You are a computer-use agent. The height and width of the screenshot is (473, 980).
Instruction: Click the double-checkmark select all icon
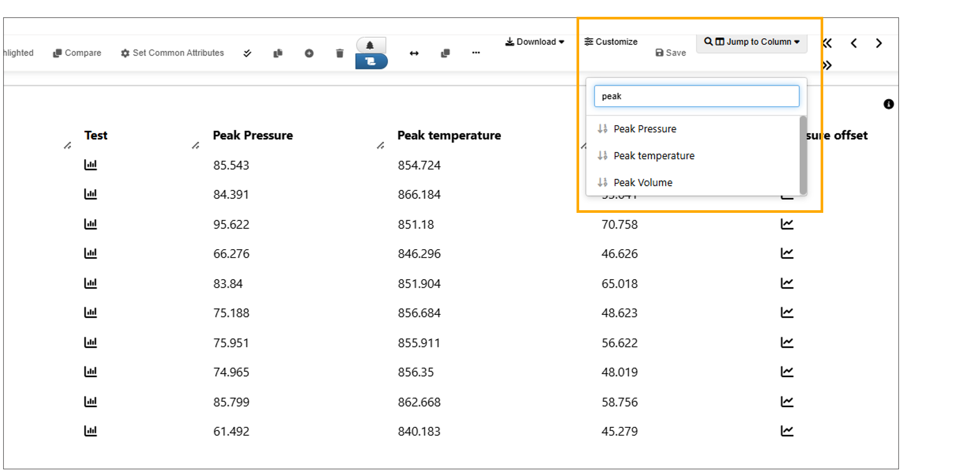[247, 53]
